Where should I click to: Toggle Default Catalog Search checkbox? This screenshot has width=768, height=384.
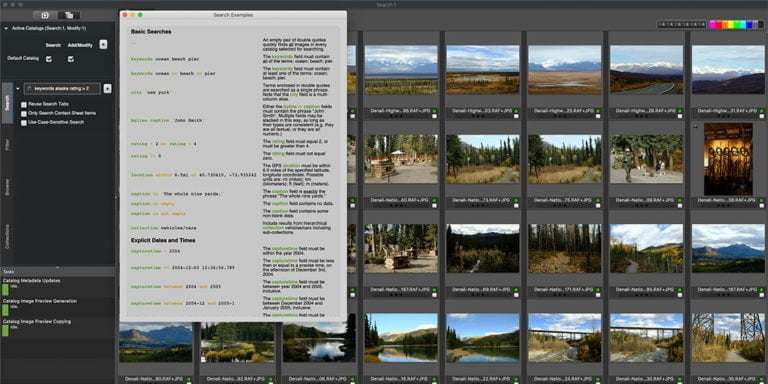coord(49,59)
